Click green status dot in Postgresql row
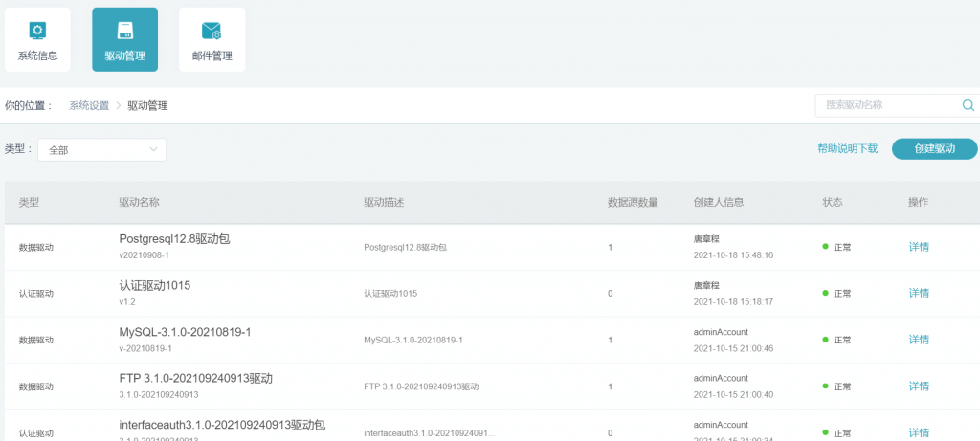 pyautogui.click(x=825, y=246)
